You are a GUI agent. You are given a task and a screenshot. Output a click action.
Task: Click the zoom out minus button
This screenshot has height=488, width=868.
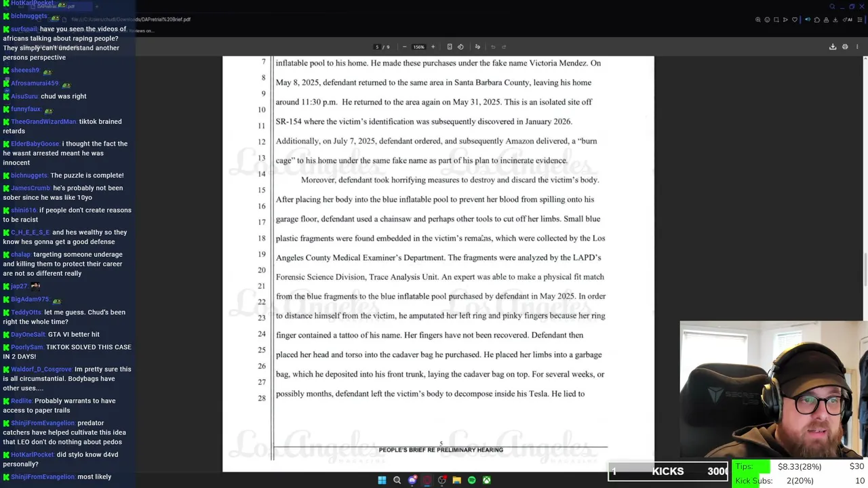tap(404, 47)
